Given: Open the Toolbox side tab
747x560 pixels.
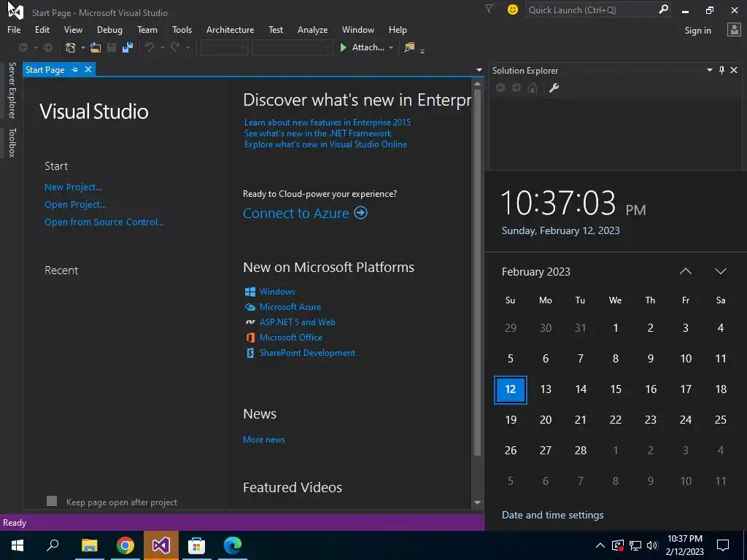Looking at the screenshot, I should tap(12, 142).
